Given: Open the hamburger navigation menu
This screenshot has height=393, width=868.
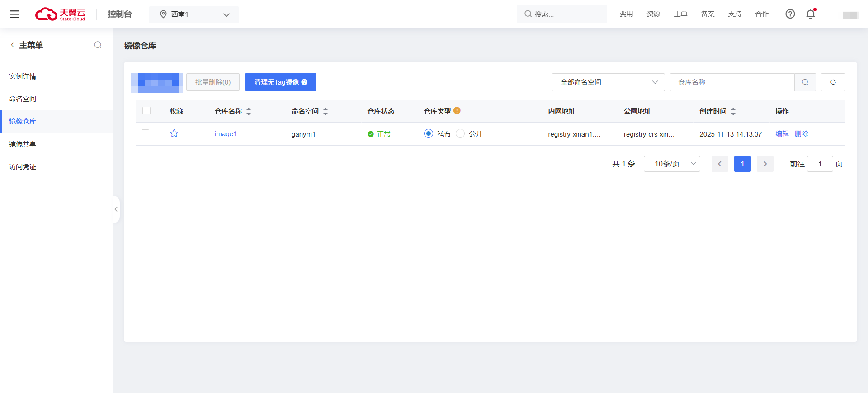Looking at the screenshot, I should click(x=14, y=14).
